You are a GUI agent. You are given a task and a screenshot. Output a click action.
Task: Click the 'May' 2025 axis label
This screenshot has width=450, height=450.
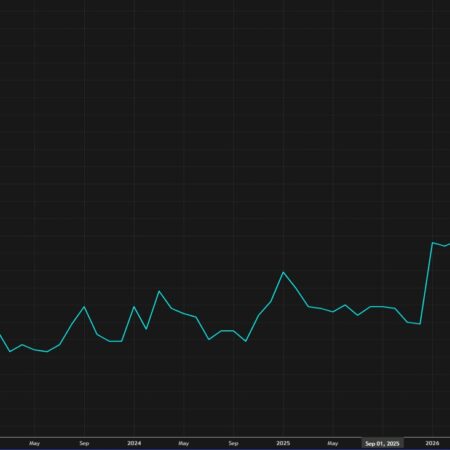click(332, 443)
